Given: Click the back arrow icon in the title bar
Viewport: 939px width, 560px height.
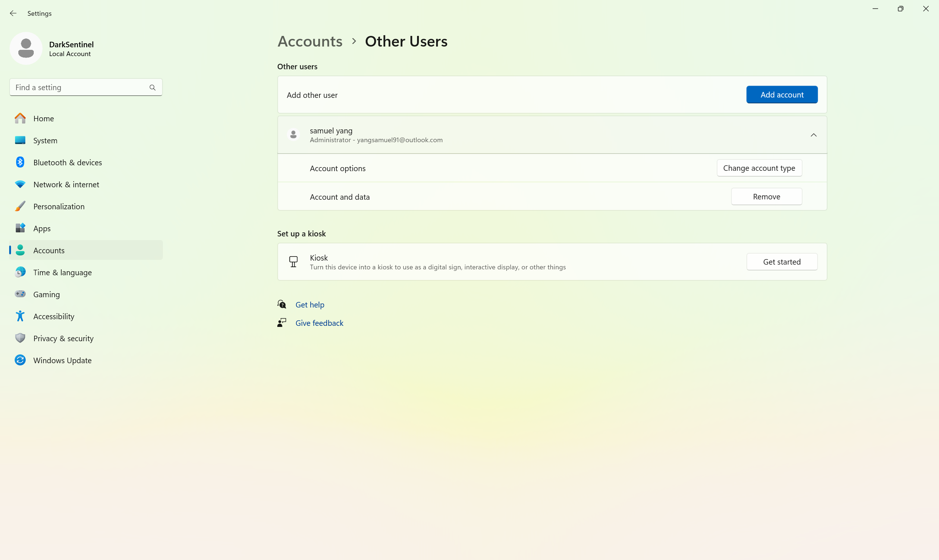Looking at the screenshot, I should click(13, 13).
